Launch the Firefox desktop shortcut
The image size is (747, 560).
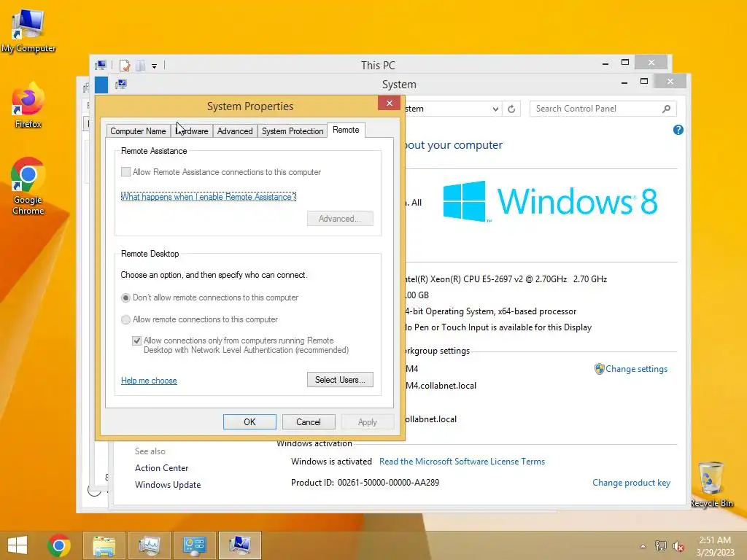click(28, 106)
